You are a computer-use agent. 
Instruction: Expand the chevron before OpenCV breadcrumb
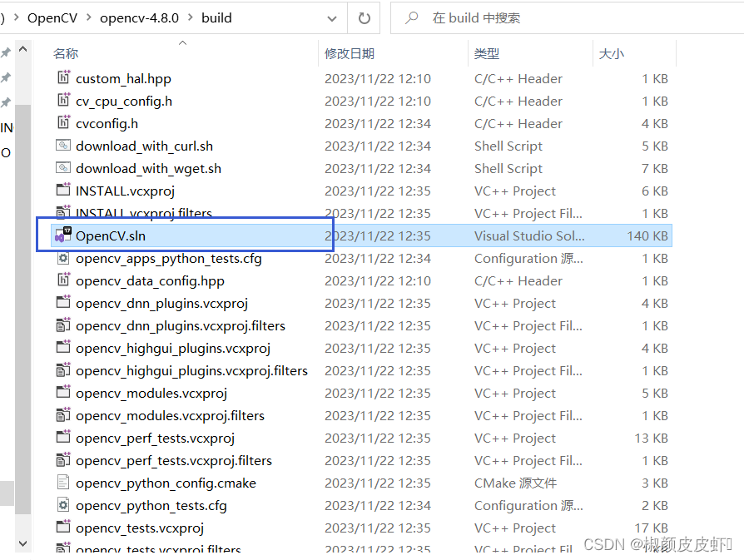pyautogui.click(x=17, y=17)
